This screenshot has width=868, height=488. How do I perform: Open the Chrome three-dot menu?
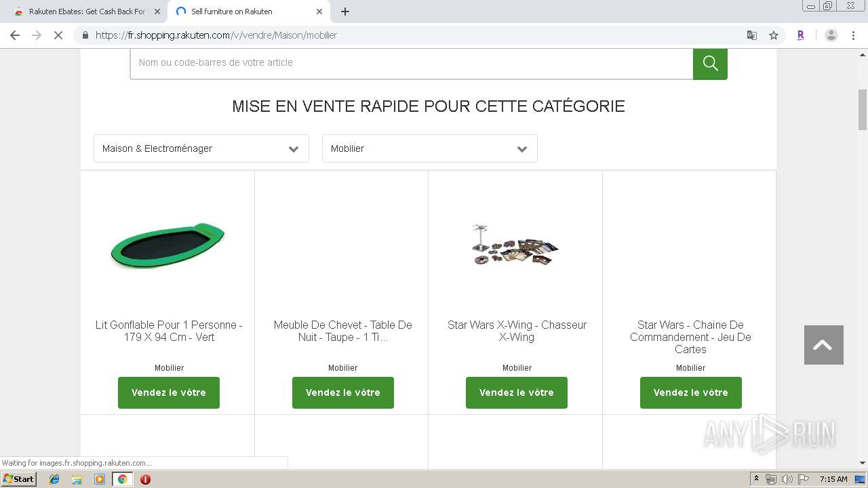(x=854, y=35)
